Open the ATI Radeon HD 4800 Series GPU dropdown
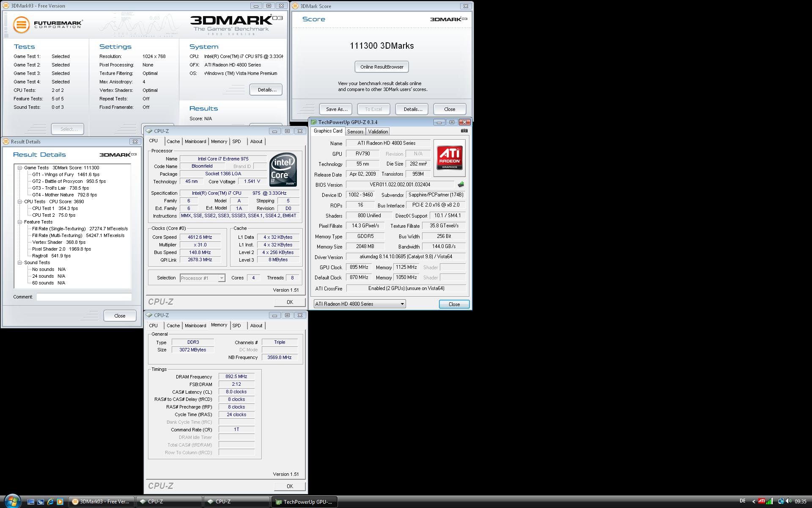Screen dimensions: 812x508 [x=359, y=304]
